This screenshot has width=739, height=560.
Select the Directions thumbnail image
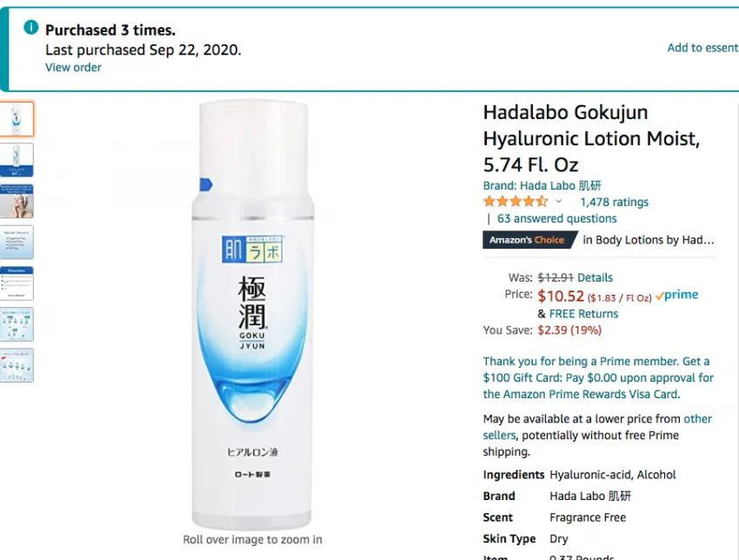pyautogui.click(x=17, y=283)
